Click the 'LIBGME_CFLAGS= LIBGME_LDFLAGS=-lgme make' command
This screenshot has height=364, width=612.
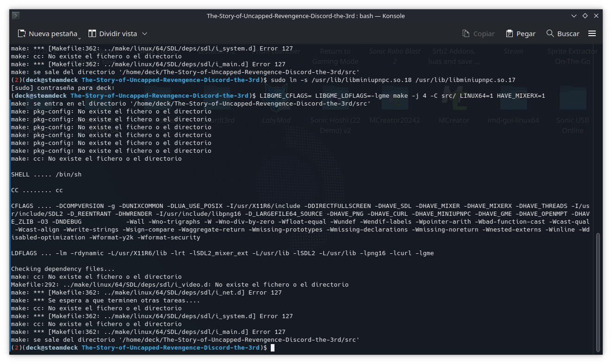(x=402, y=96)
